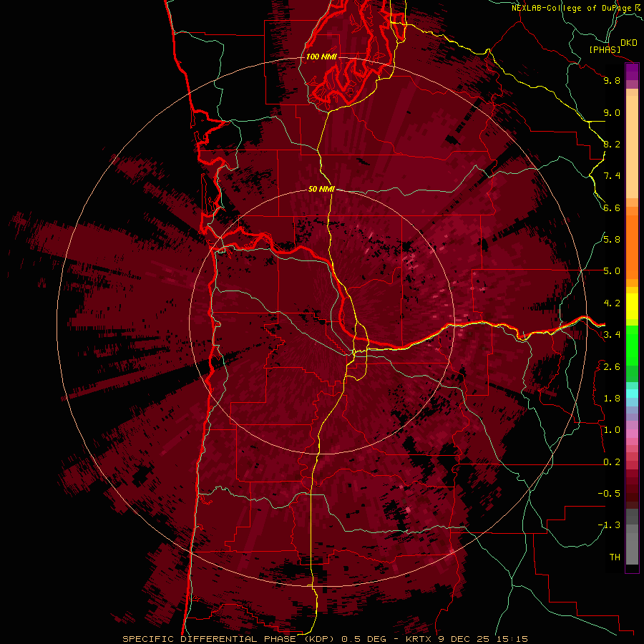Click the -0.5 legend value
The width and height of the screenshot is (644, 644).
click(609, 494)
